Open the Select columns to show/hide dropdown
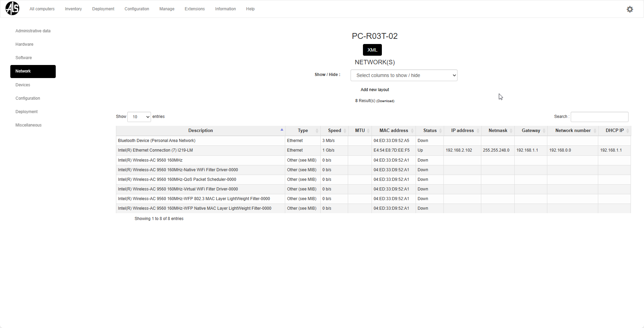 tap(404, 75)
